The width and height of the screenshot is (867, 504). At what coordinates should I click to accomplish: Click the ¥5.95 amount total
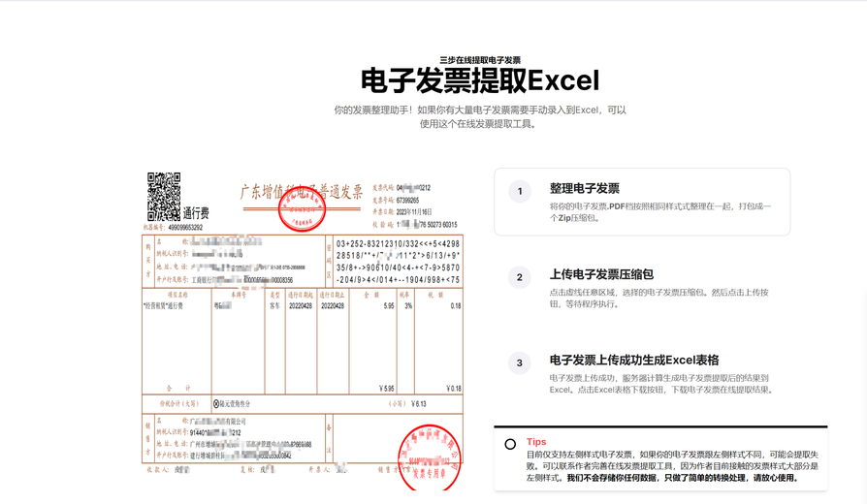387,389
